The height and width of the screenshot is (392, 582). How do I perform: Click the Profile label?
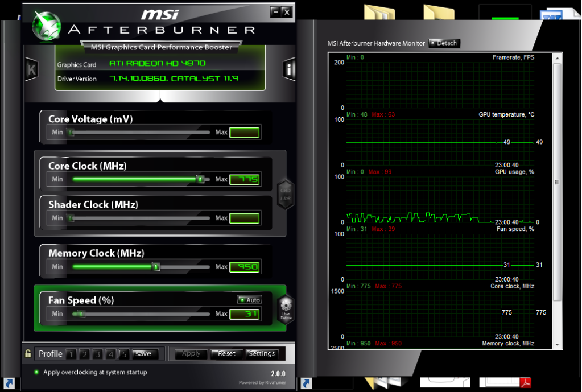click(x=51, y=354)
